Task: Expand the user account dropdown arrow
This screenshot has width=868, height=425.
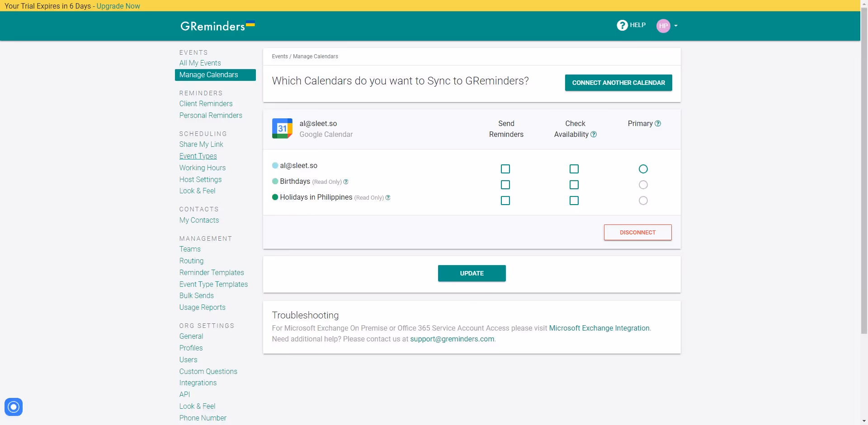Action: coord(676,26)
